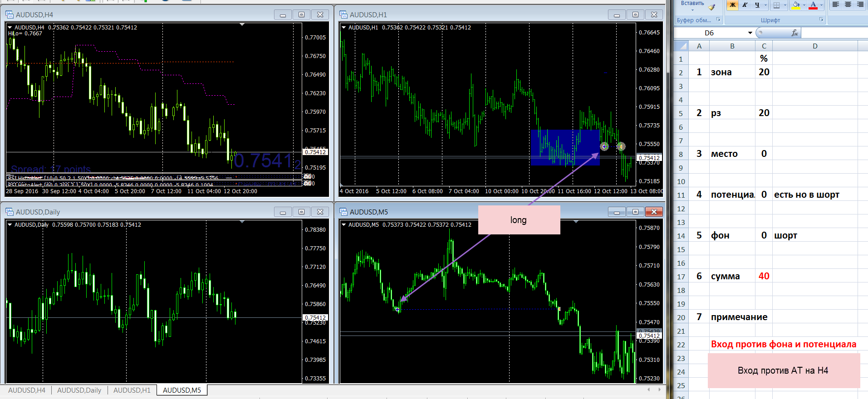Screen dimensions: 868x399
Task: Open the Шрифт group dialog launcher
Action: coord(821,19)
